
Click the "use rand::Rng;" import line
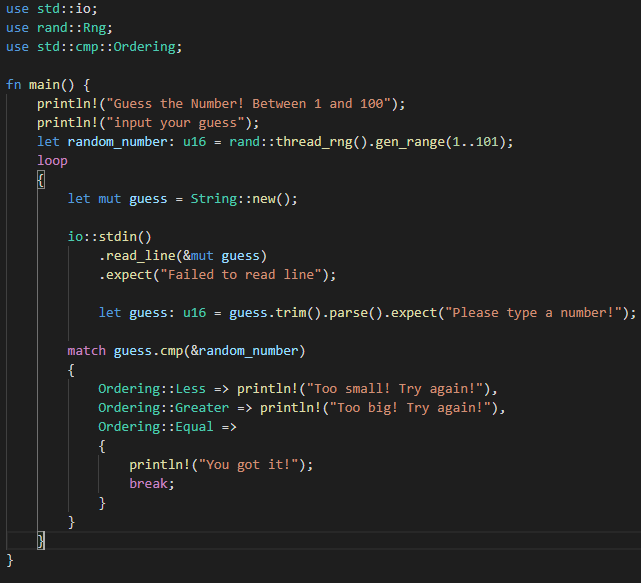coord(59,28)
